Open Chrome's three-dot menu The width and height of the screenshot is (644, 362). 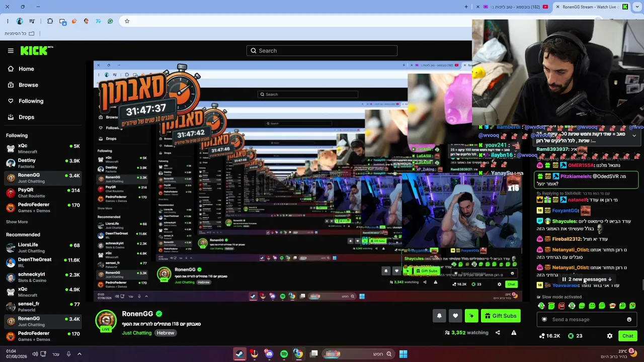coord(8,21)
